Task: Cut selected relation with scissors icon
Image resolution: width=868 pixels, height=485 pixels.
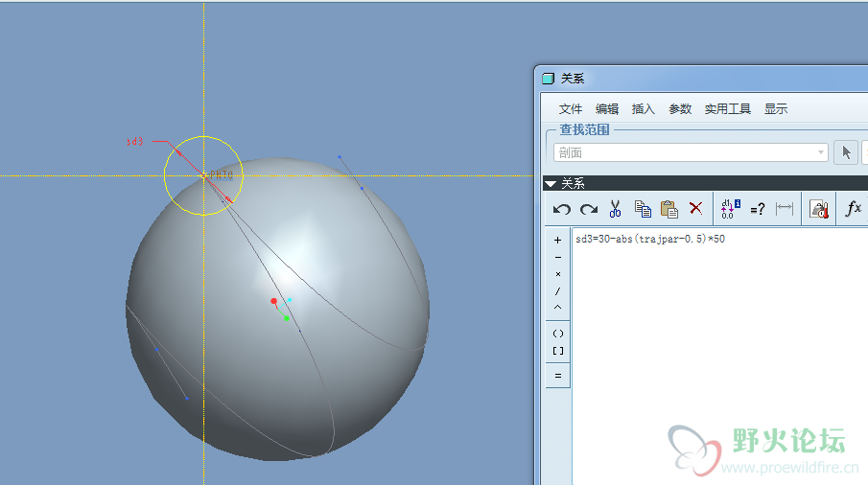Action: point(615,209)
